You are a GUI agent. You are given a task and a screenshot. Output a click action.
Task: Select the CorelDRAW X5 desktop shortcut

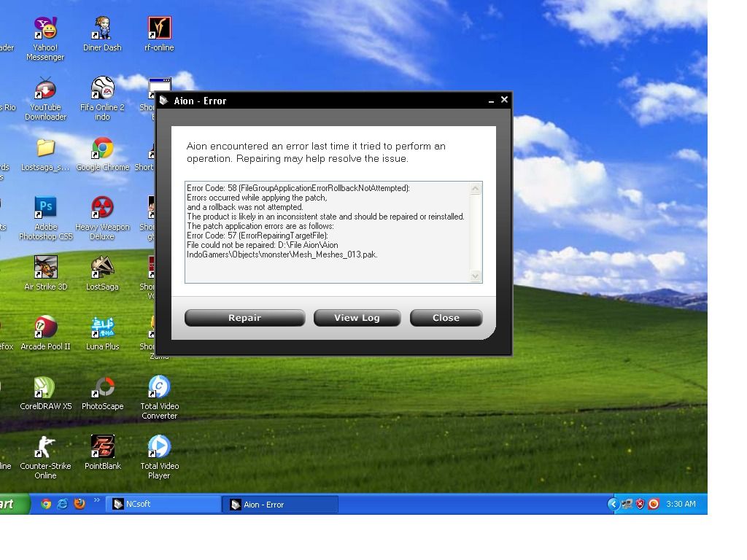point(46,393)
